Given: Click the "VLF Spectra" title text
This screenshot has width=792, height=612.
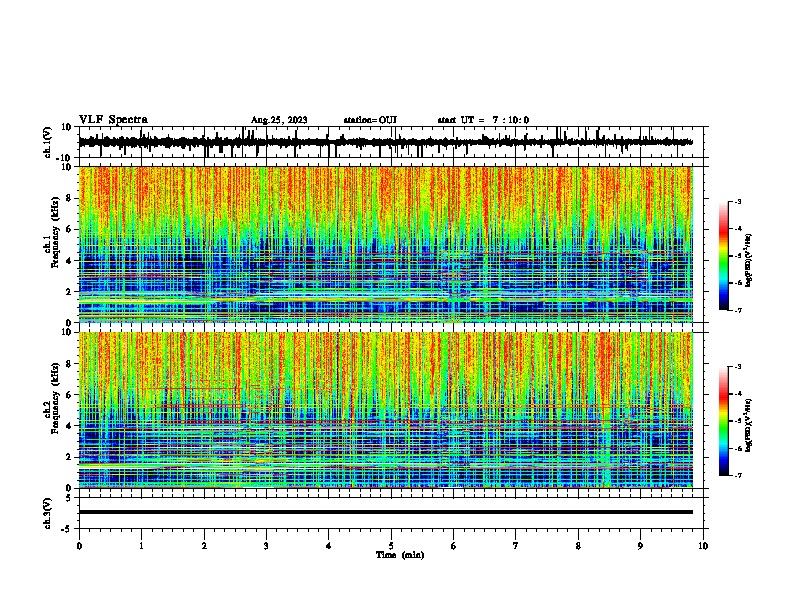Looking at the screenshot, I should tap(113, 120).
